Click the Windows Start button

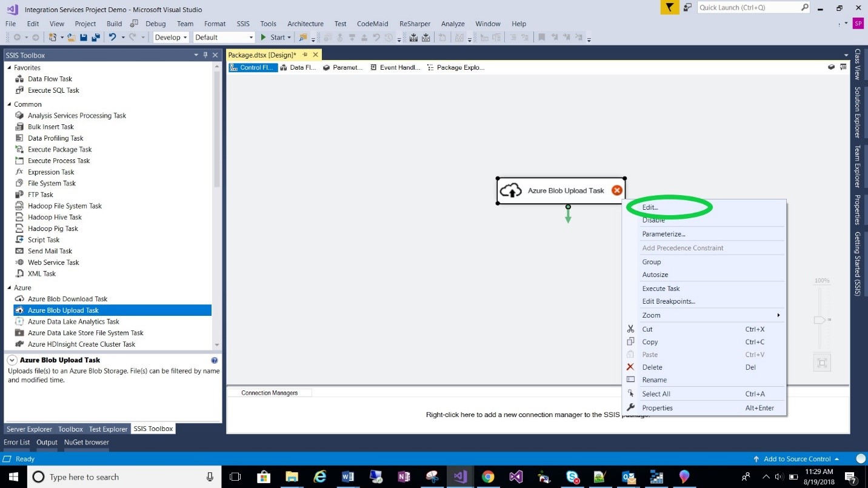pos(13,476)
